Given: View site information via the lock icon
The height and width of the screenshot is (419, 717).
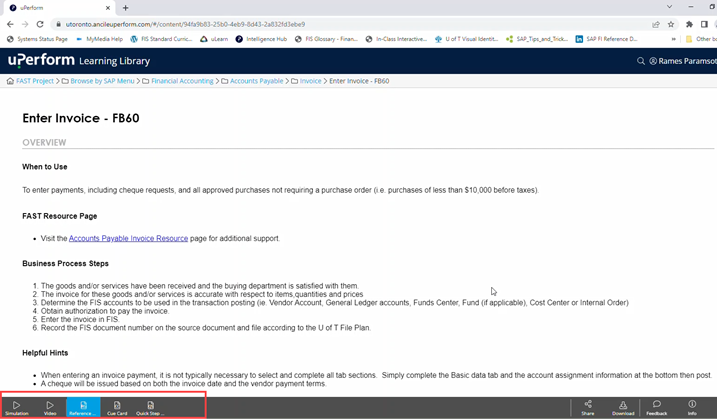Looking at the screenshot, I should coord(58,24).
